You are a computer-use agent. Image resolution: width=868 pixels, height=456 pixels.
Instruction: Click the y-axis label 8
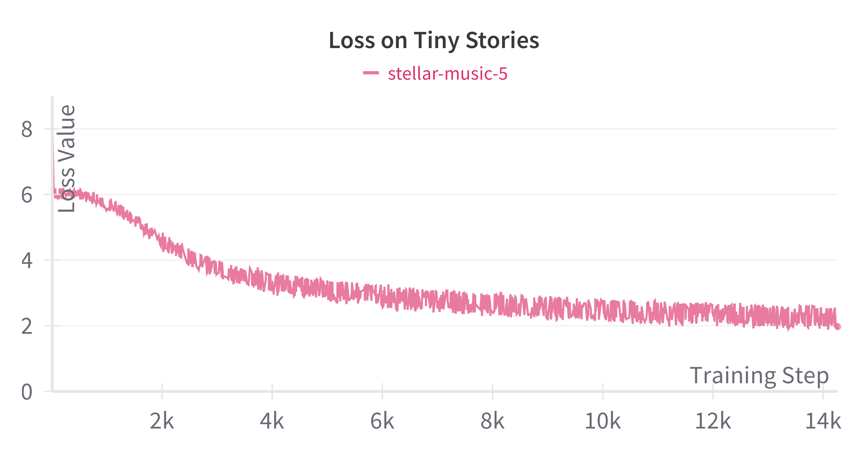(x=27, y=129)
